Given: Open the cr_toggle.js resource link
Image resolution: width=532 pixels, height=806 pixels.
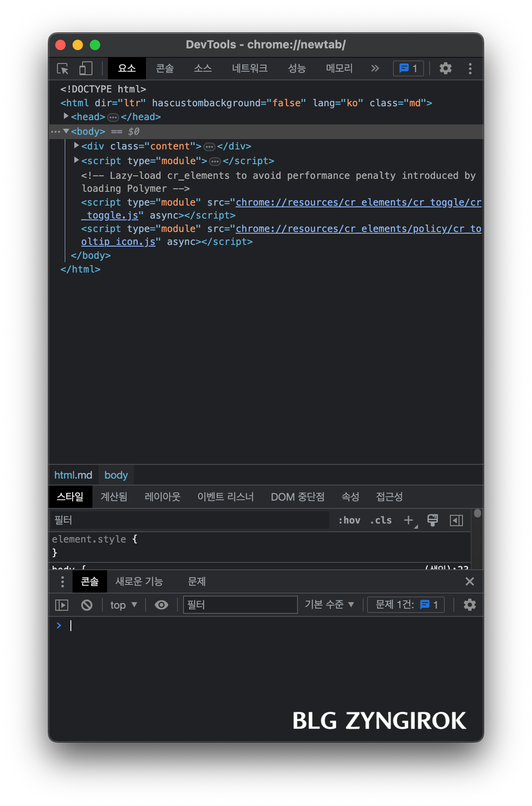Looking at the screenshot, I should coord(281,209).
